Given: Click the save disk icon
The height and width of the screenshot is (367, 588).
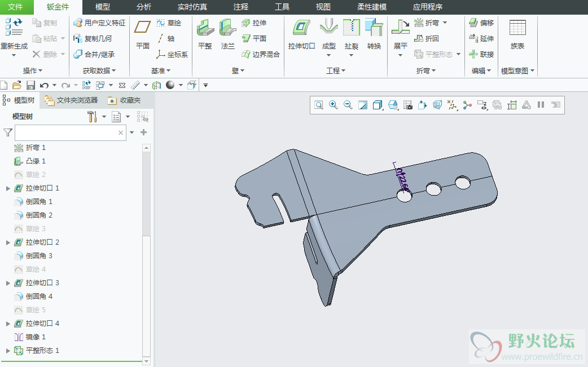Looking at the screenshot, I should click(30, 85).
